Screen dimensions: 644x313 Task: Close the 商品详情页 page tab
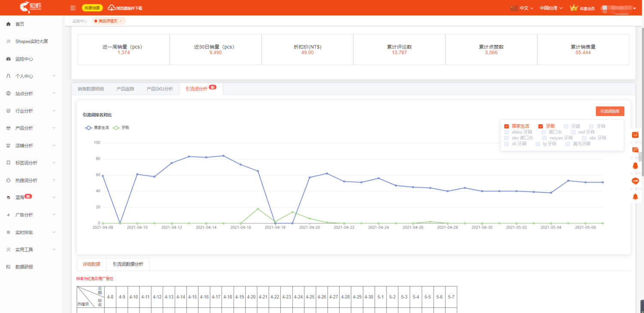[120, 21]
